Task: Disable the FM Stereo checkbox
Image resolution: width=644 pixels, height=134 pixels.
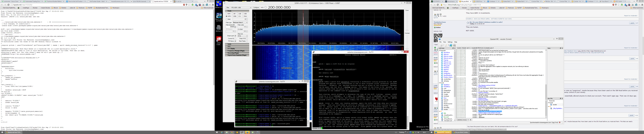Action: [235, 41]
